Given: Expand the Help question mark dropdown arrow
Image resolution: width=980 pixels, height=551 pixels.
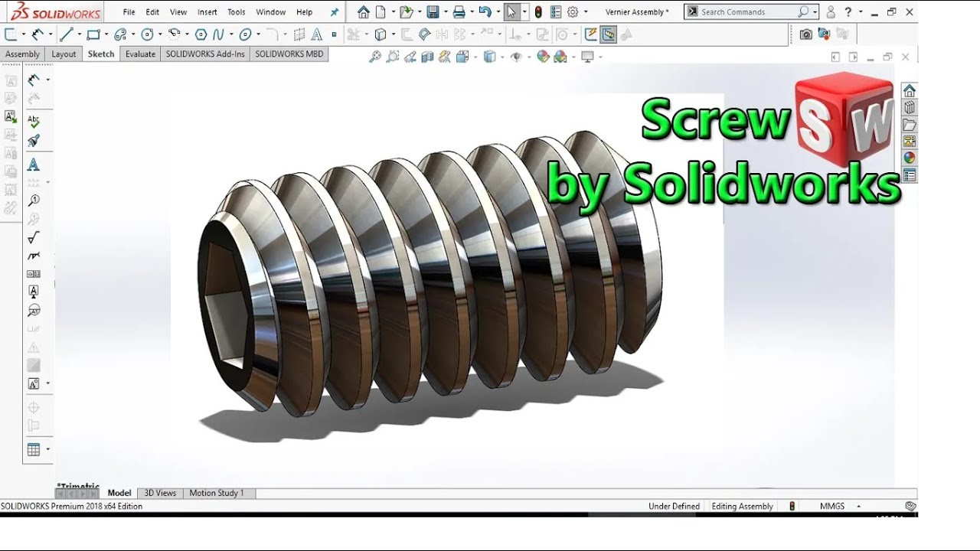Looking at the screenshot, I should [x=861, y=12].
